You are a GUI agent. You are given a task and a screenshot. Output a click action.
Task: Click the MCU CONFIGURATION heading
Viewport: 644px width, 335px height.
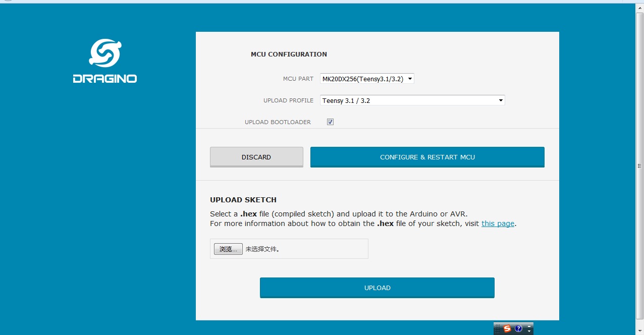pyautogui.click(x=289, y=54)
